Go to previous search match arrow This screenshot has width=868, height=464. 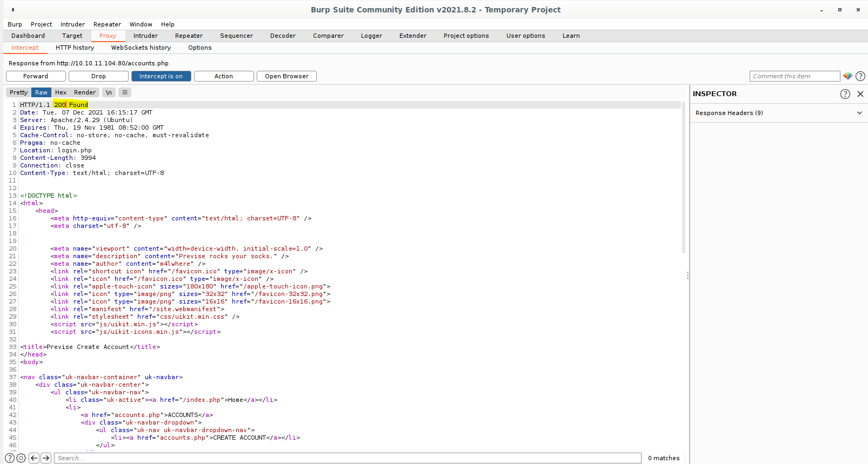point(34,458)
